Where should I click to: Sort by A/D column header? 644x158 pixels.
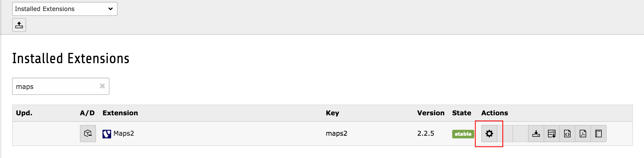pos(87,113)
